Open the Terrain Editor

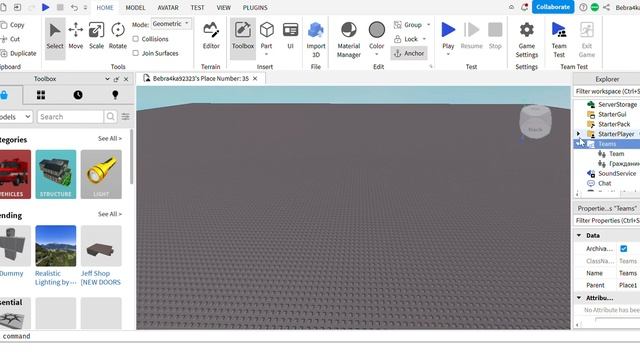pos(211,36)
